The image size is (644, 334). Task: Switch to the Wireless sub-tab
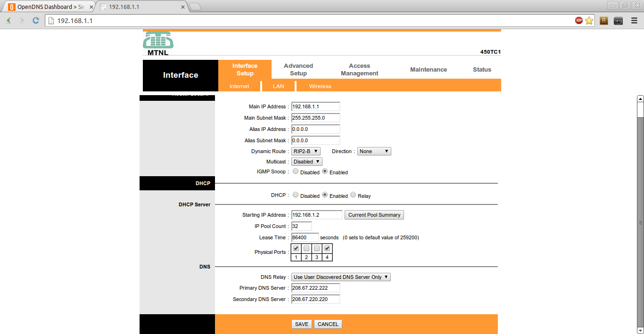(320, 86)
